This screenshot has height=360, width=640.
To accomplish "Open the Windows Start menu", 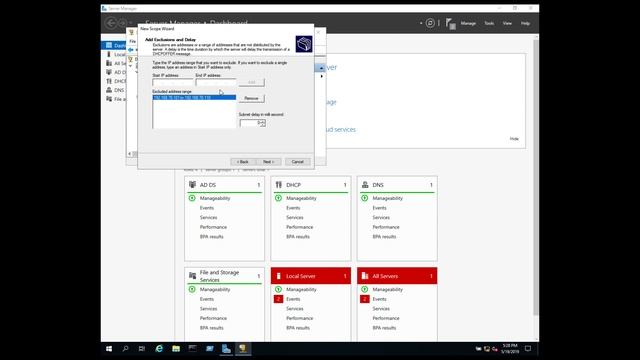I will (109, 349).
